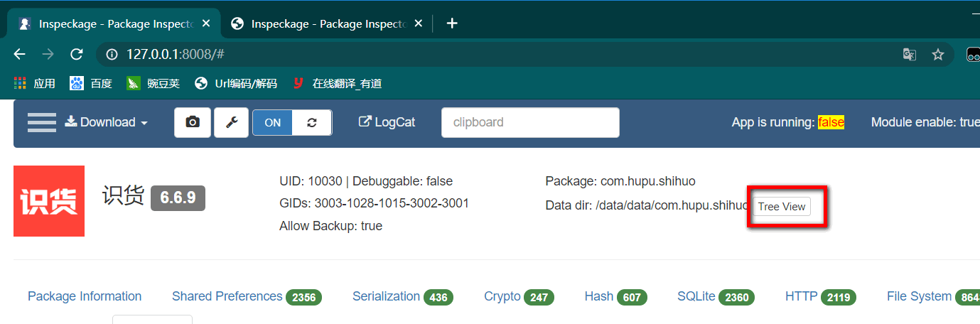
Task: Click the browser back arrow
Action: [x=19, y=54]
